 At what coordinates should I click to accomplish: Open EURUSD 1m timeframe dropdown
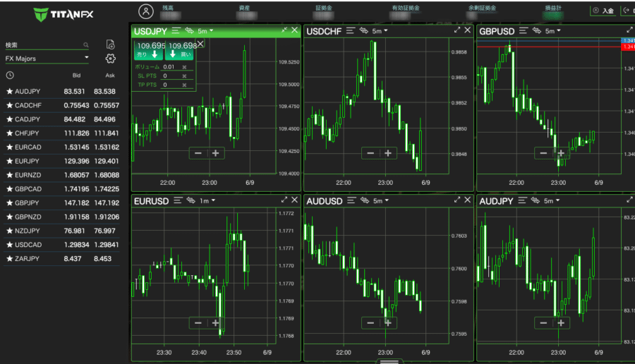coord(207,200)
